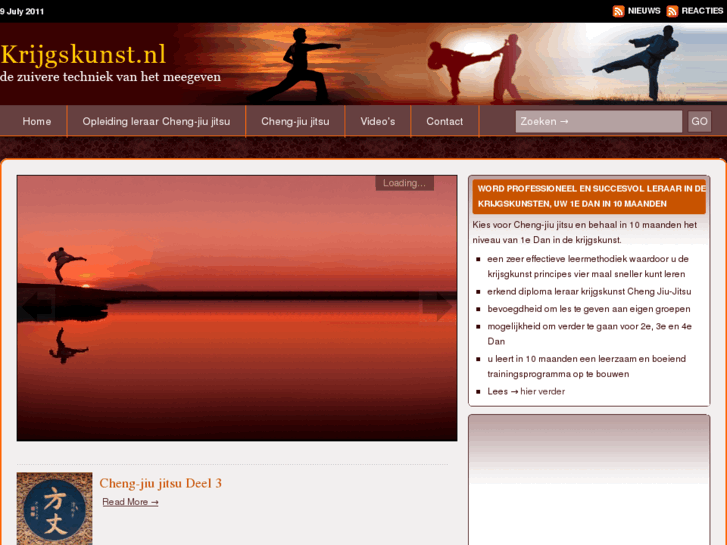Click 'een zeer effectieve leermethodiek' list item
The height and width of the screenshot is (545, 727).
coord(588,266)
